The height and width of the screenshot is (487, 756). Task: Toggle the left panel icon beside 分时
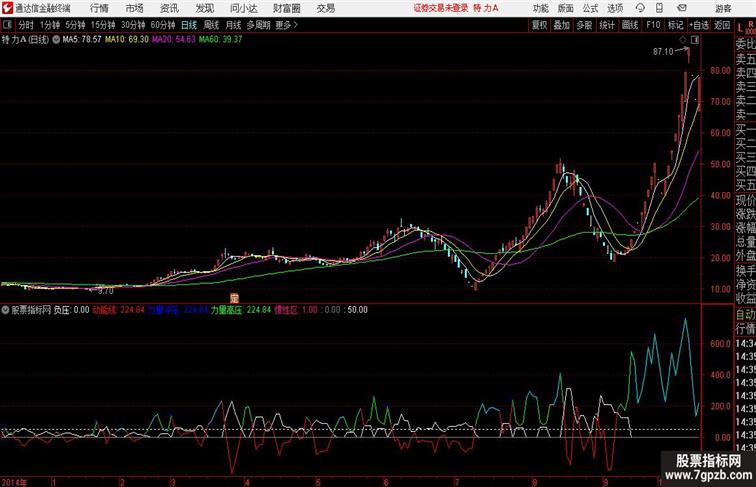7,25
